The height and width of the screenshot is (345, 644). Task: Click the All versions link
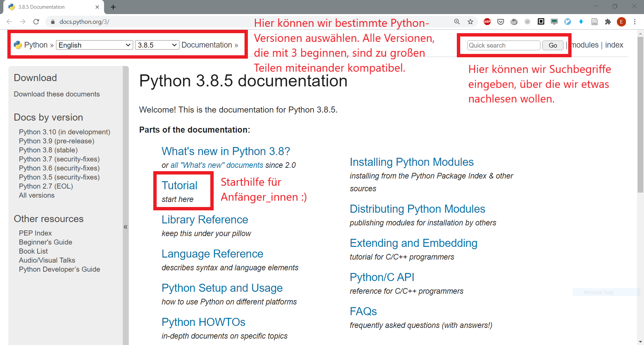click(37, 195)
